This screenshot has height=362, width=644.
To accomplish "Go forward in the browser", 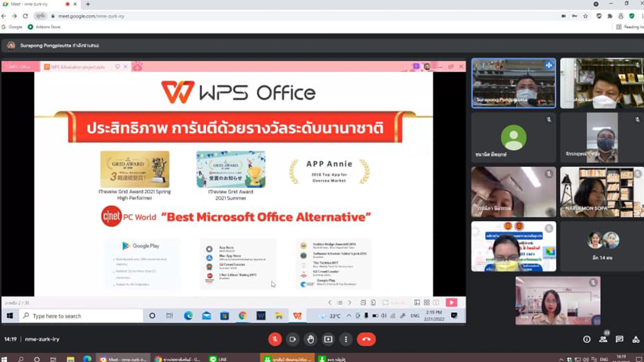I will click(x=14, y=16).
